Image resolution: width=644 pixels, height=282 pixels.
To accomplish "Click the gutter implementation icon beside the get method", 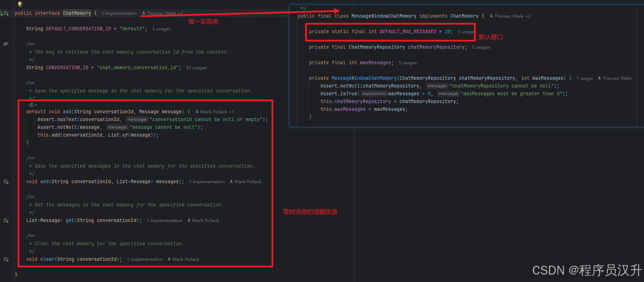I will point(6,221).
